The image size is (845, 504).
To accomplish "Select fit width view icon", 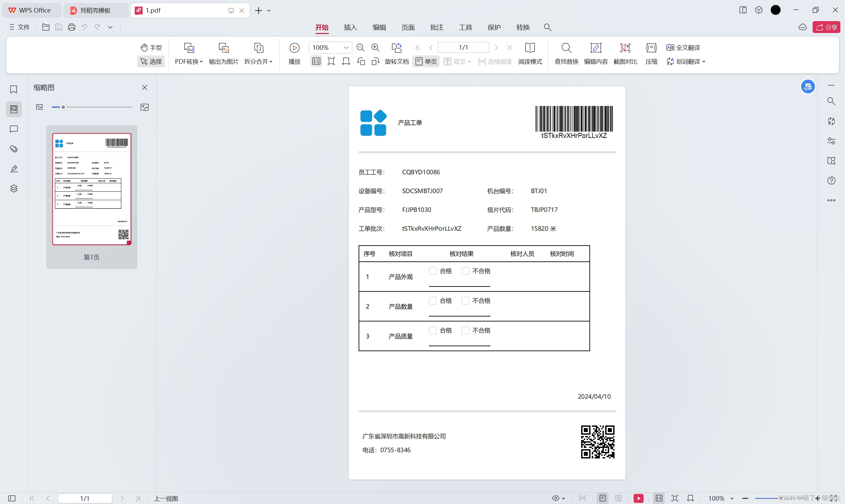I will coord(346,61).
